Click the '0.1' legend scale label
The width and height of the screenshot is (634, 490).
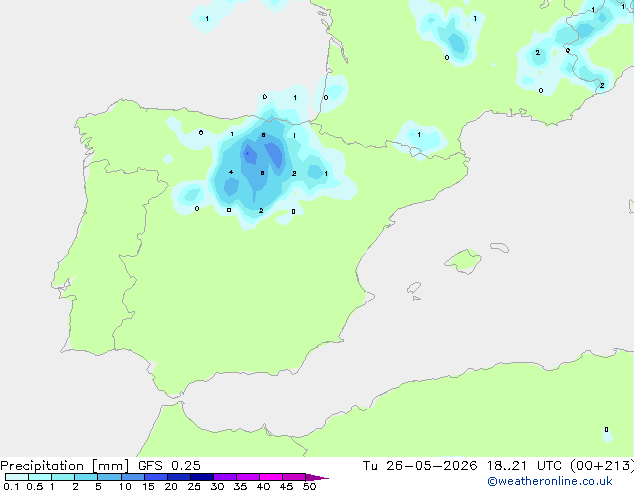tap(11, 486)
